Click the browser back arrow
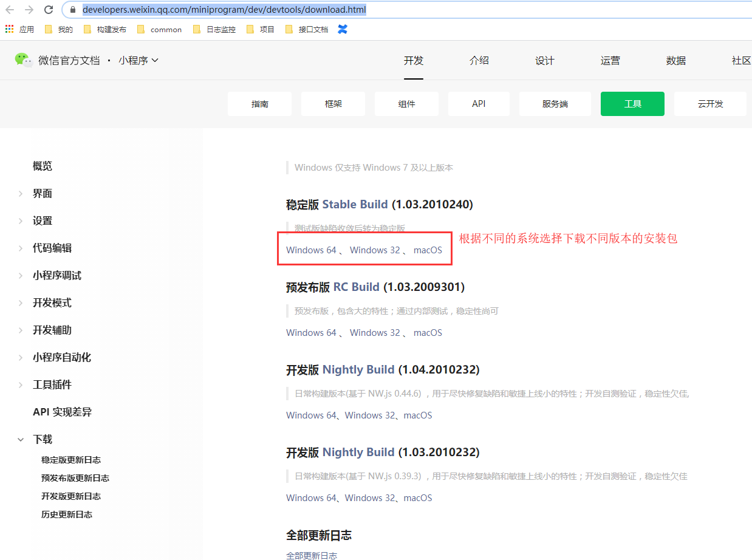 click(10, 10)
